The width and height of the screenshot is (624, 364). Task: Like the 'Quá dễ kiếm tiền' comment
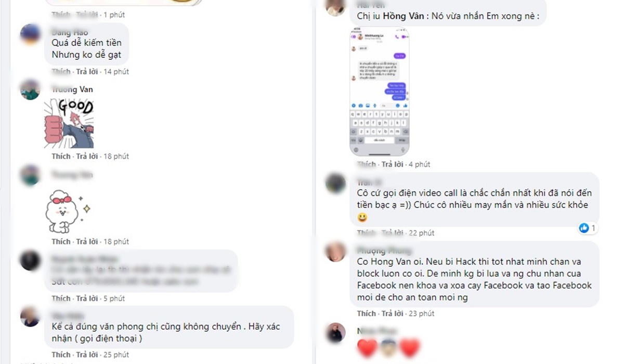[x=61, y=71]
